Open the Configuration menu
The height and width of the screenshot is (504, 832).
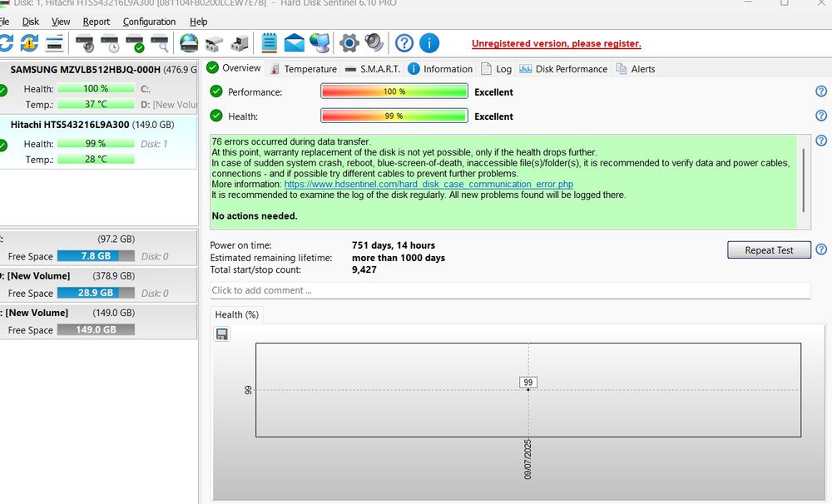[149, 22]
